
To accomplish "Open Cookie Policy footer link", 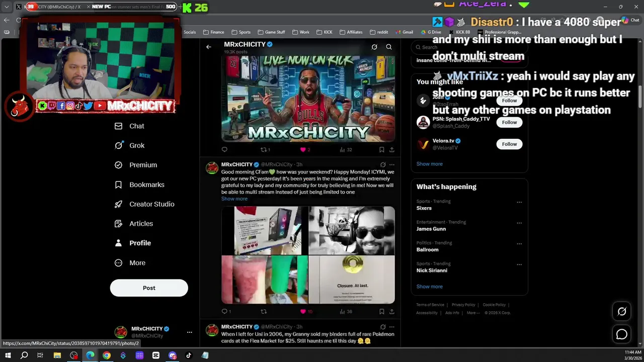I will tap(494, 305).
